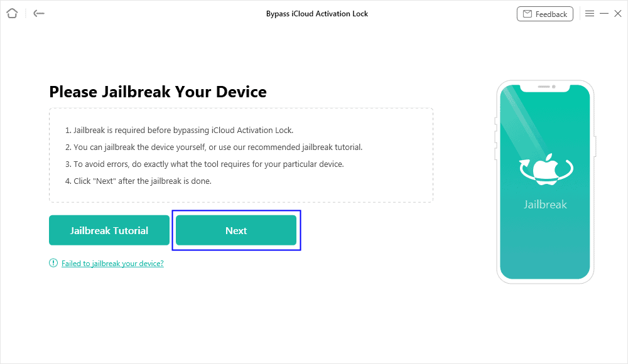Minimize the application window

click(604, 14)
